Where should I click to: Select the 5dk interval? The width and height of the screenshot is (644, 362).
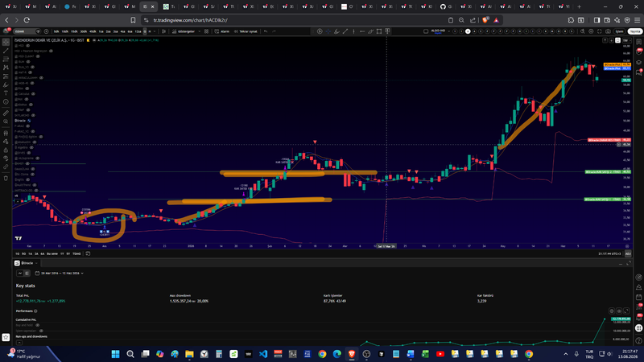56,31
